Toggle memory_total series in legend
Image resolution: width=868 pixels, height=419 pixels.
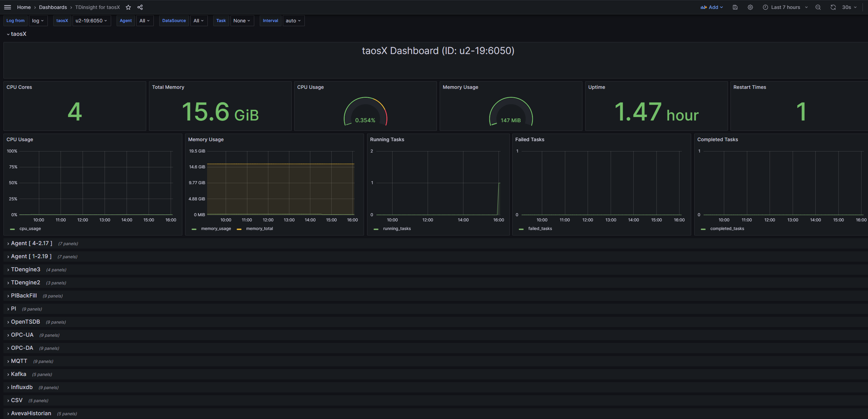pos(259,229)
